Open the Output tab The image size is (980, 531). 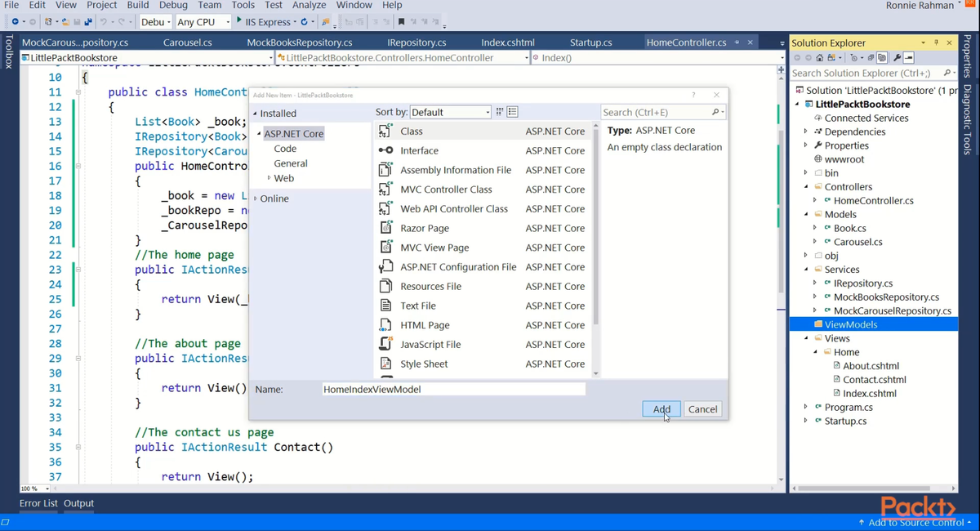(x=79, y=503)
